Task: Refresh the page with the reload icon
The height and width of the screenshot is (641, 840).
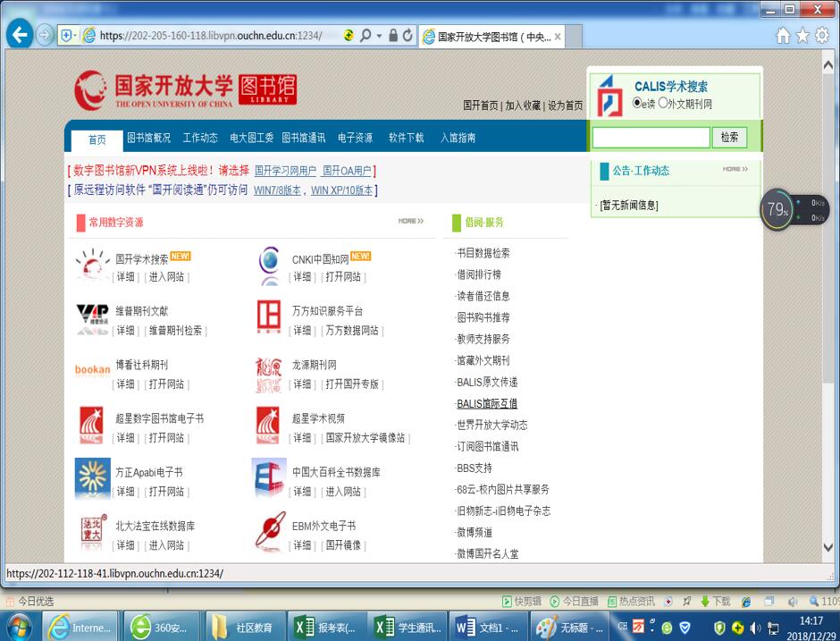Action: pyautogui.click(x=408, y=36)
